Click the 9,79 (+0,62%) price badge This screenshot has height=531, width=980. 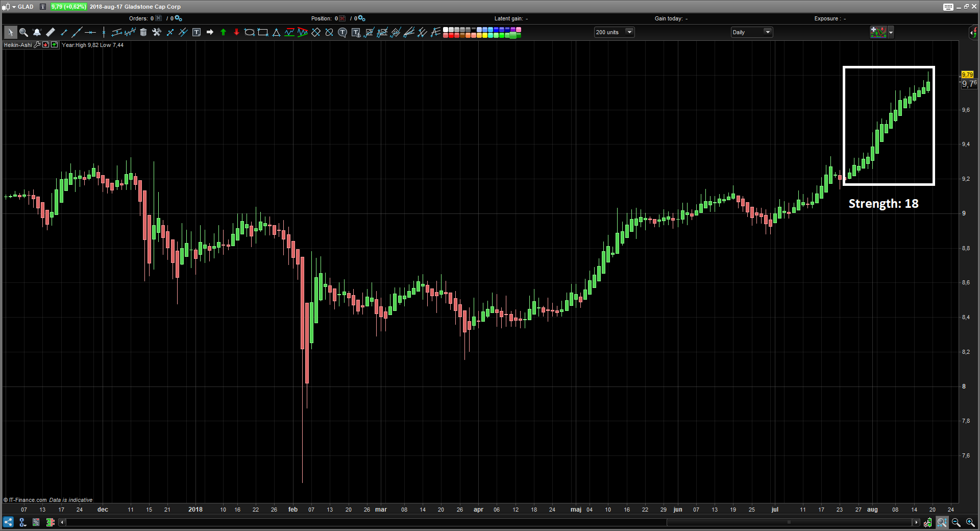pyautogui.click(x=68, y=7)
